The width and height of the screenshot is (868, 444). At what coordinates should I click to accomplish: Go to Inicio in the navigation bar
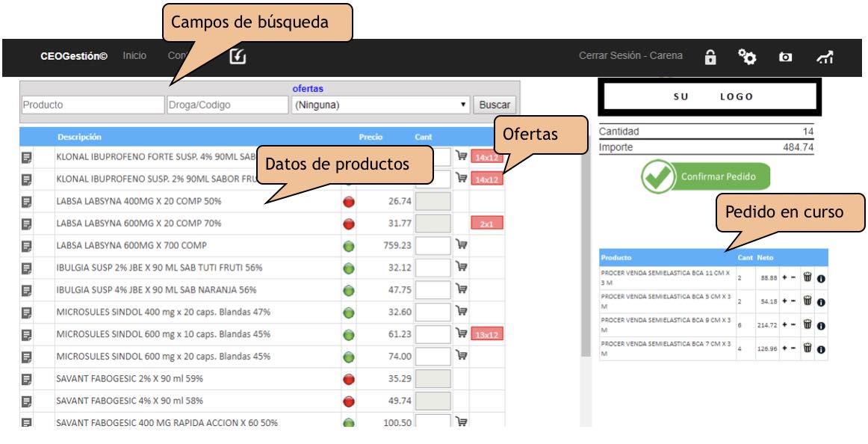134,56
